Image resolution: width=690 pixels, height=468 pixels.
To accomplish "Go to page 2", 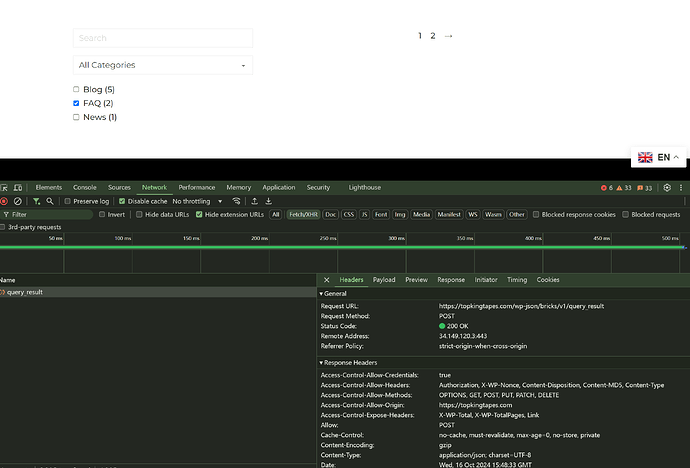I will (433, 36).
